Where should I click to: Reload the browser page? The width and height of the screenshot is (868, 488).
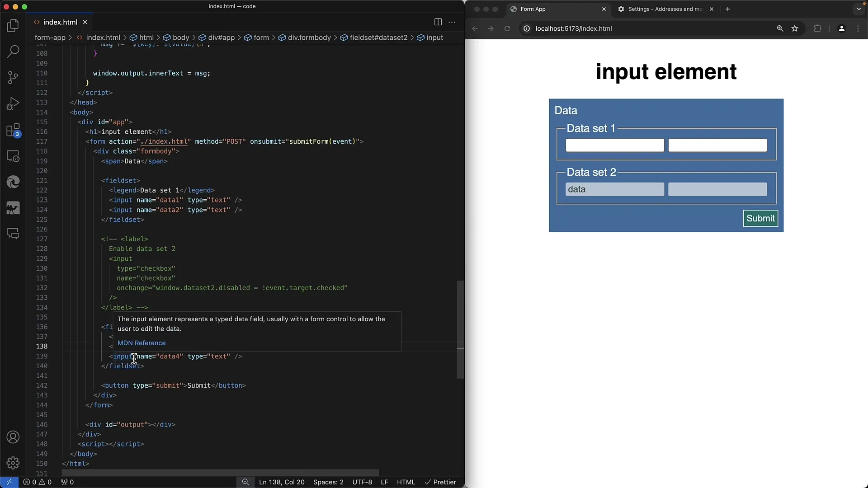[507, 28]
